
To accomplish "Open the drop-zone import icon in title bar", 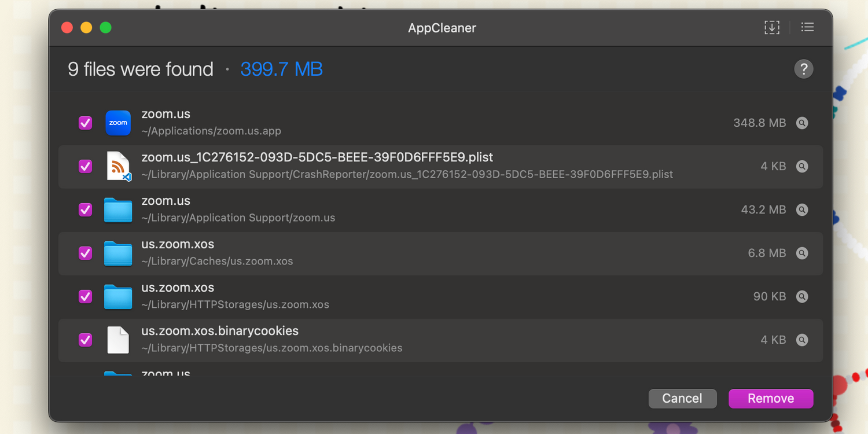I will 772,27.
